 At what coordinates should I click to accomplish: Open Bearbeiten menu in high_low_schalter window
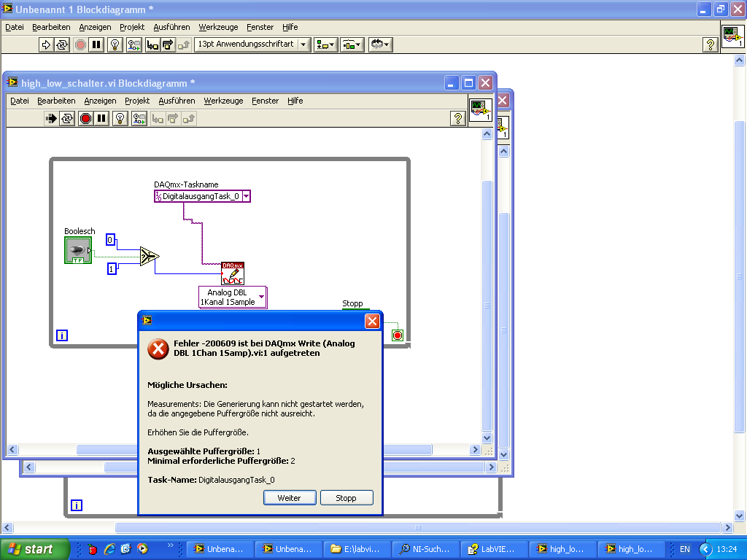(56, 101)
